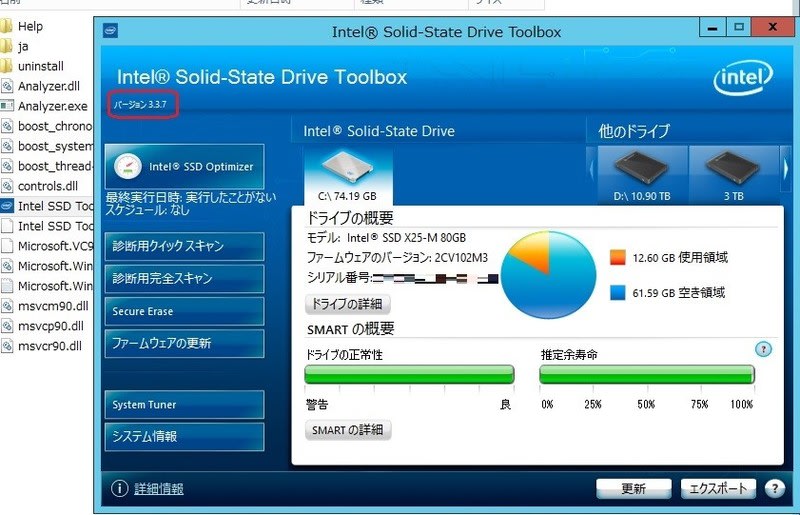Viewport: 800px width, 515px height.
Task: Click the info circle icon beside 詳細情報
Action: point(119,488)
